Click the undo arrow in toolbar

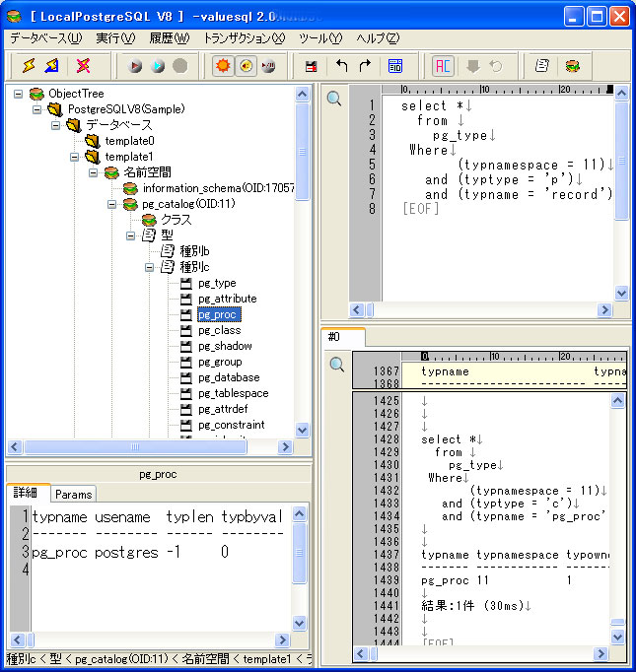(341, 66)
